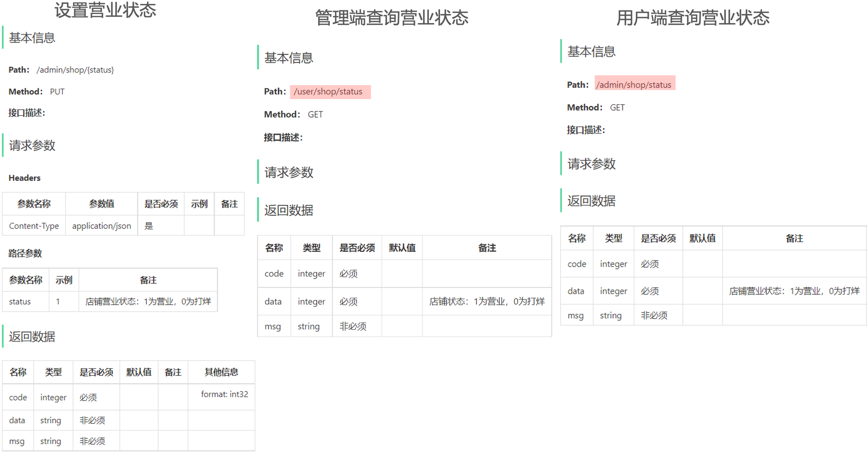Click 基本信息 heading in left panel
868x454 pixels.
(x=32, y=38)
